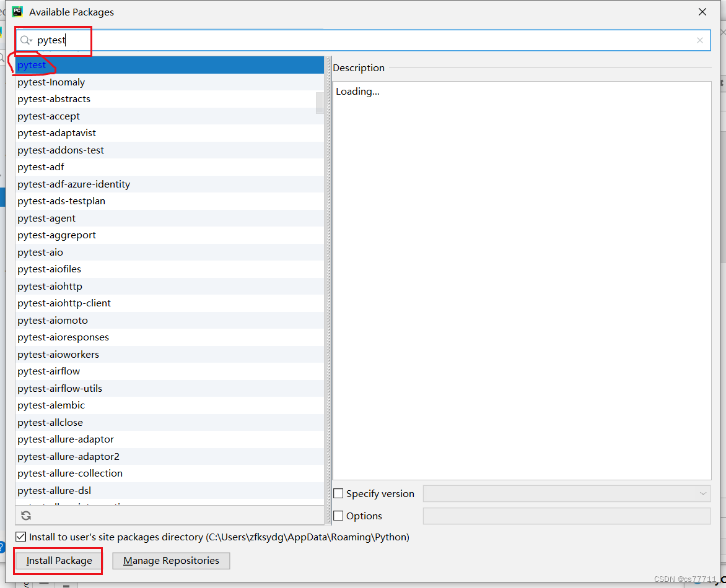The height and width of the screenshot is (588, 726).
Task: Select pytest-aiohttp-client package
Action: (x=170, y=303)
